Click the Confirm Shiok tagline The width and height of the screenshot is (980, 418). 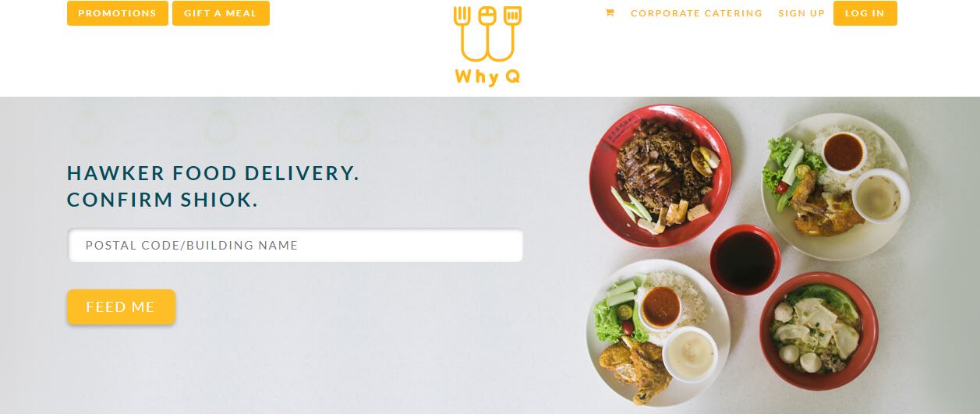(162, 200)
